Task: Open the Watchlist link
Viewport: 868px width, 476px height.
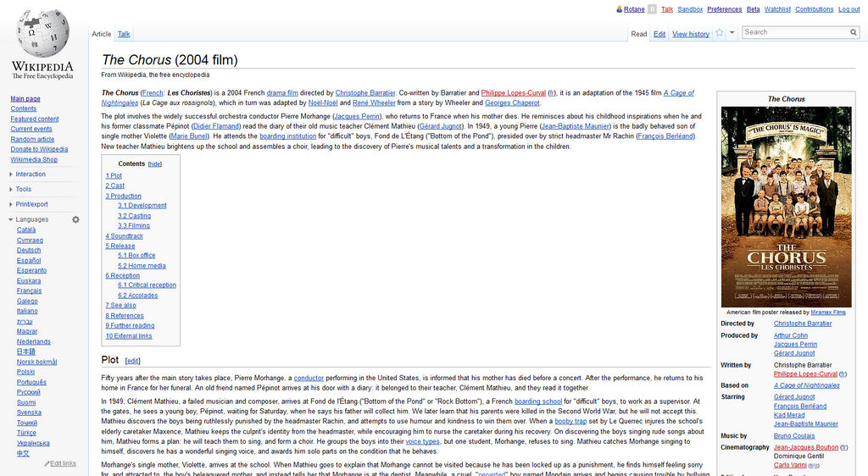Action: click(777, 9)
